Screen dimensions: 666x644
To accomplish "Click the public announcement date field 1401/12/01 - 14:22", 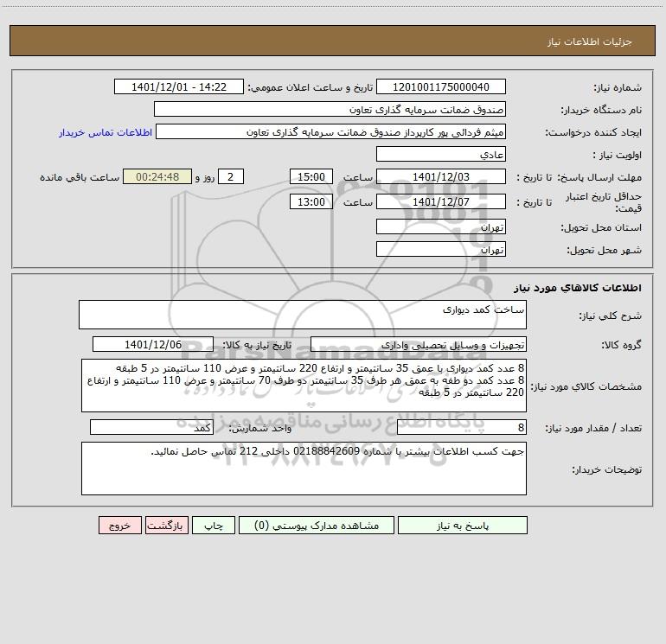I will (179, 87).
